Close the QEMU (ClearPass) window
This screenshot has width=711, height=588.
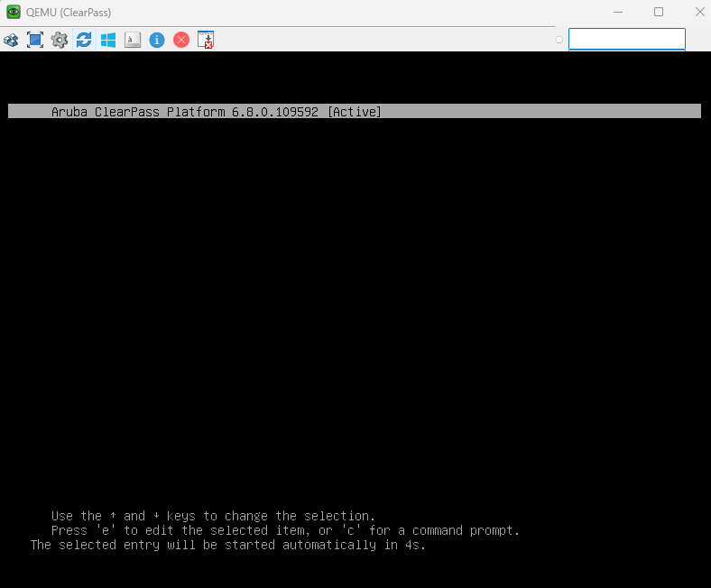[x=699, y=13]
